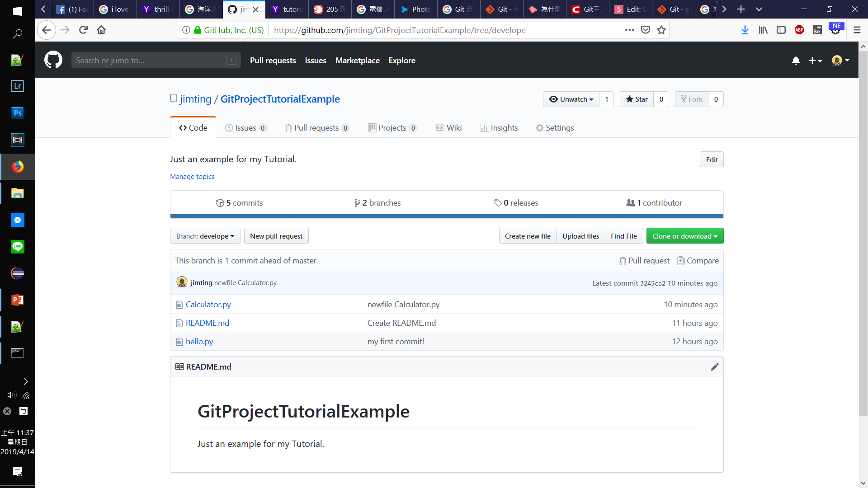Switch to the Insights tab
This screenshot has height=488, width=868.
tap(499, 128)
